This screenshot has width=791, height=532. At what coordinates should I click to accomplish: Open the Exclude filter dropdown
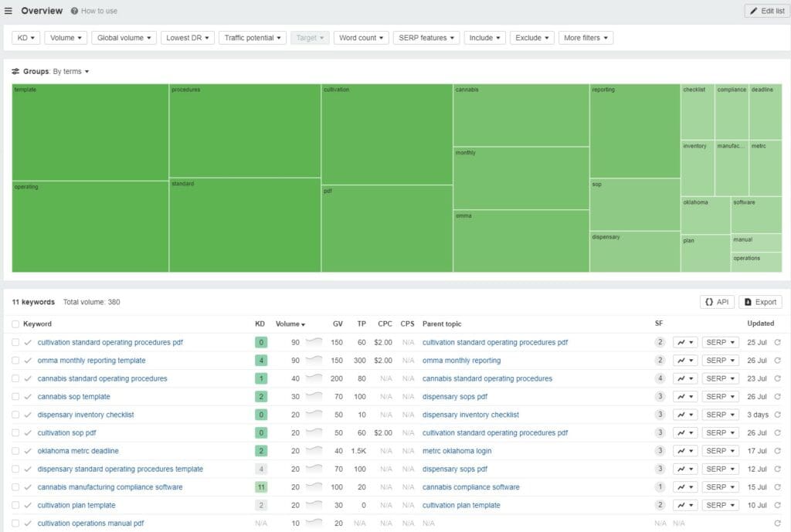(x=532, y=38)
